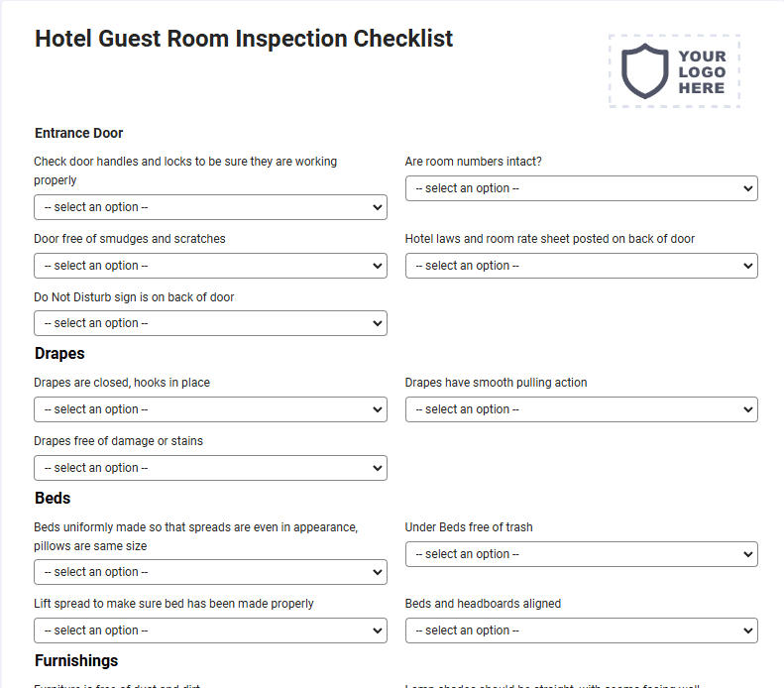The width and height of the screenshot is (784, 688).
Task: Open the lift spread bed check dropdown
Action: [x=210, y=631]
